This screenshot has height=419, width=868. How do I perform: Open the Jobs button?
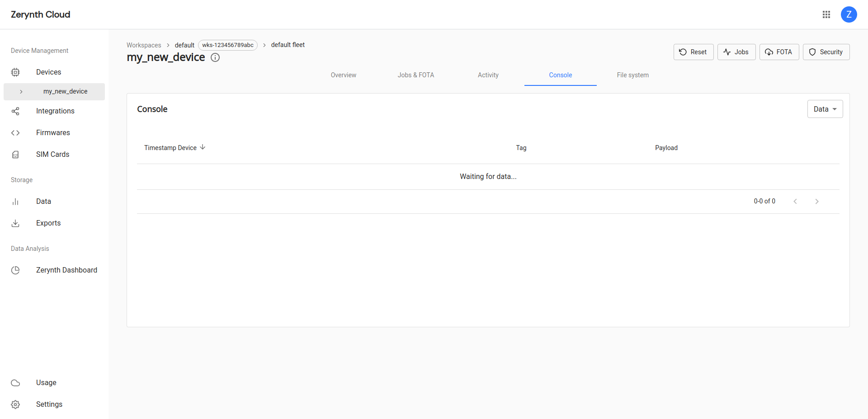click(x=736, y=52)
